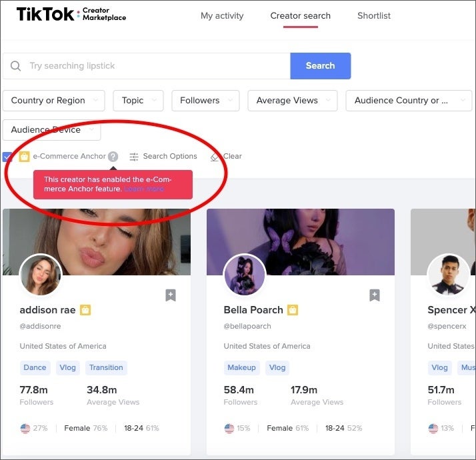Viewport: 476px width, 460px height.
Task: Click 17.9m average views value
Action: pos(304,390)
